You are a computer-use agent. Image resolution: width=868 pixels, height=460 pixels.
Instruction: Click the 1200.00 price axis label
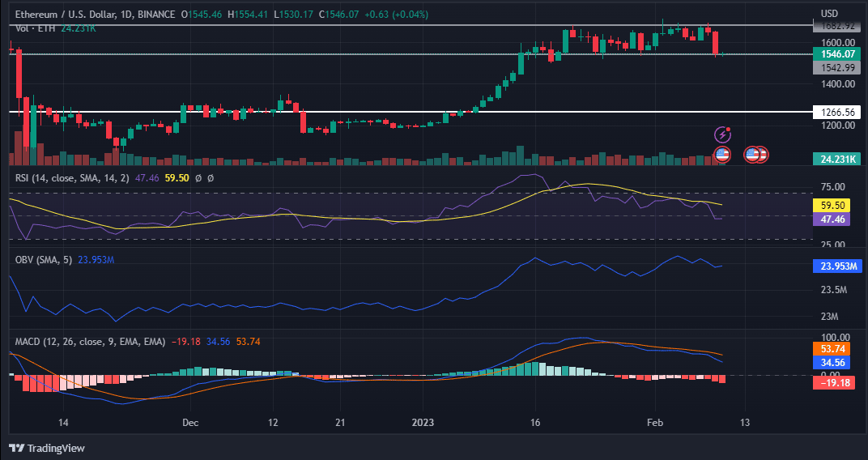(837, 125)
